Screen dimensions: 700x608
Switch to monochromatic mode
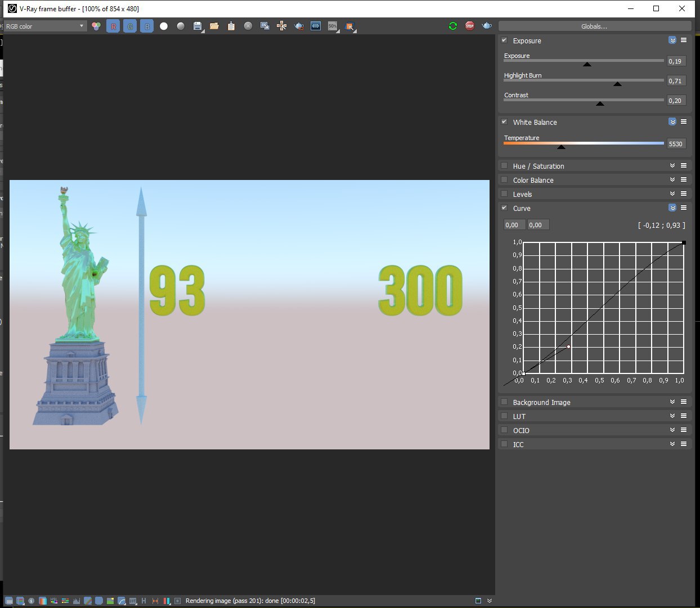(x=181, y=26)
